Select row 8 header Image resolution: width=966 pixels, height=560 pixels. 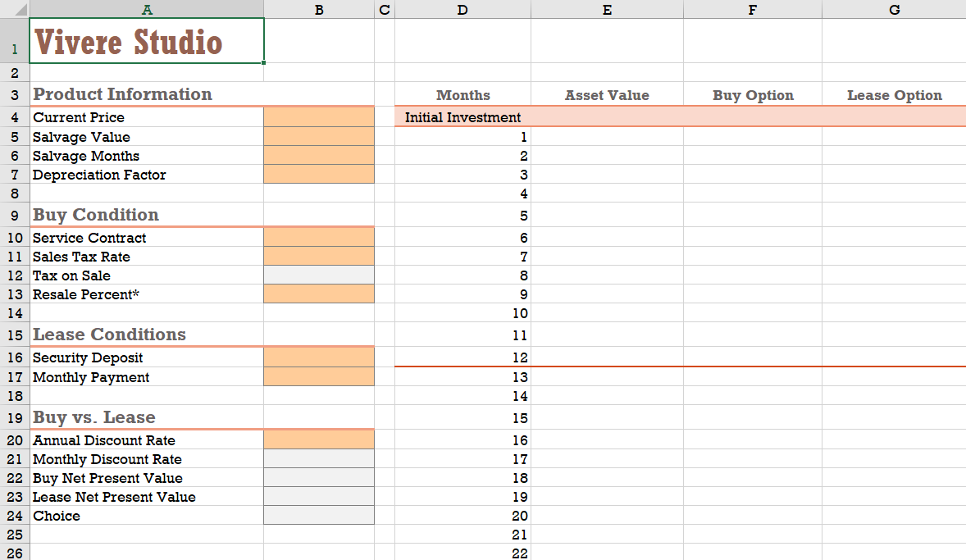click(x=15, y=193)
